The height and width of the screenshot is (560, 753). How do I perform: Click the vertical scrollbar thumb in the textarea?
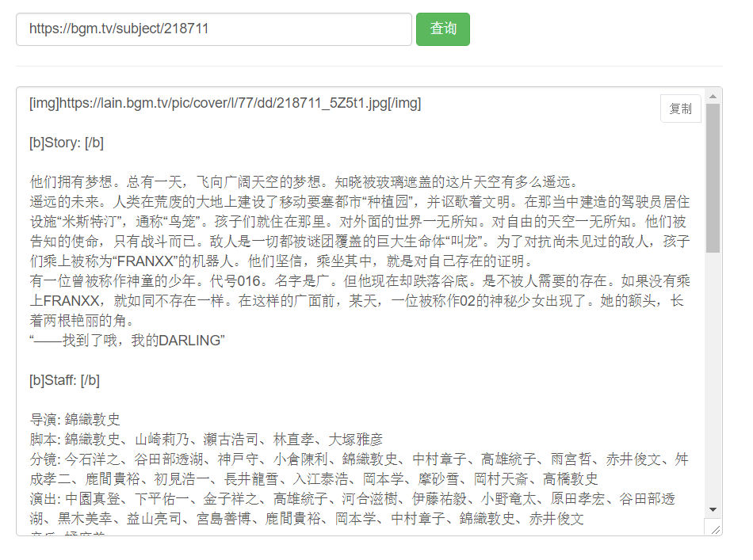point(713,178)
